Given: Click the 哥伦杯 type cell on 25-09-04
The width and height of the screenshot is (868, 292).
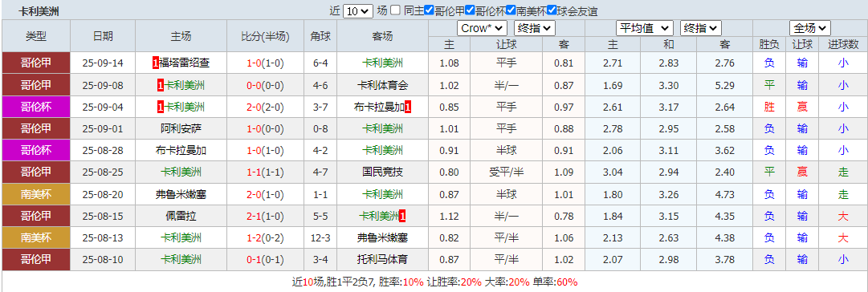Looking at the screenshot, I should (36, 107).
